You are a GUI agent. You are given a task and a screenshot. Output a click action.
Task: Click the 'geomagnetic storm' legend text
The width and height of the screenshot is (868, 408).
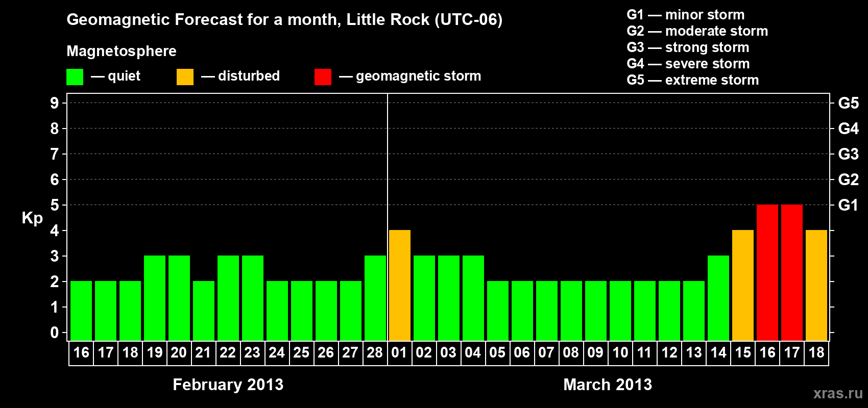pos(419,76)
